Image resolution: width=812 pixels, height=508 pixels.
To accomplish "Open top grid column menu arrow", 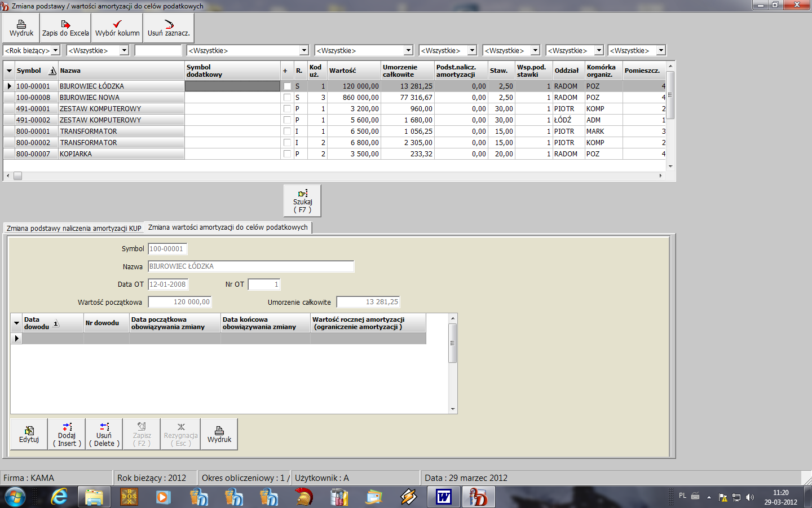I will (x=9, y=71).
